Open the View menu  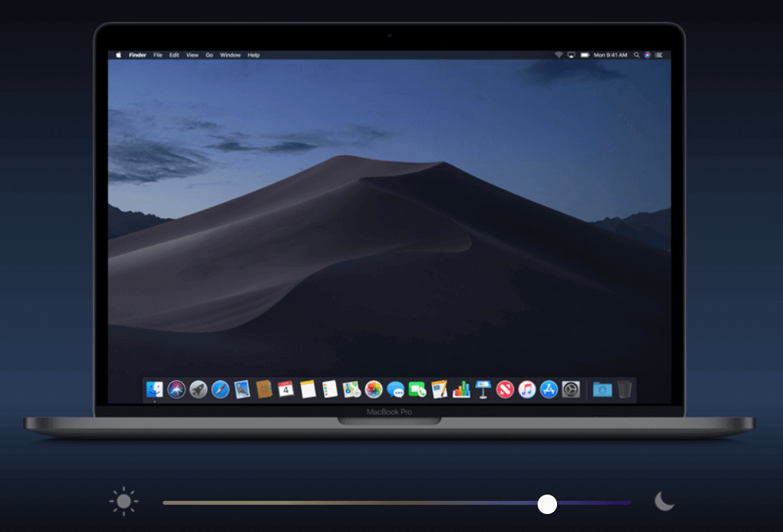[x=192, y=55]
